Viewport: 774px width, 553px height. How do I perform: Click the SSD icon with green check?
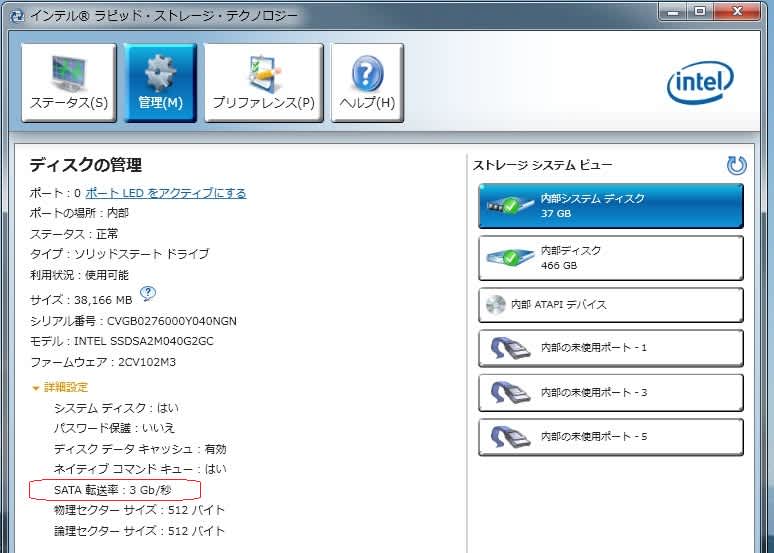[510, 205]
